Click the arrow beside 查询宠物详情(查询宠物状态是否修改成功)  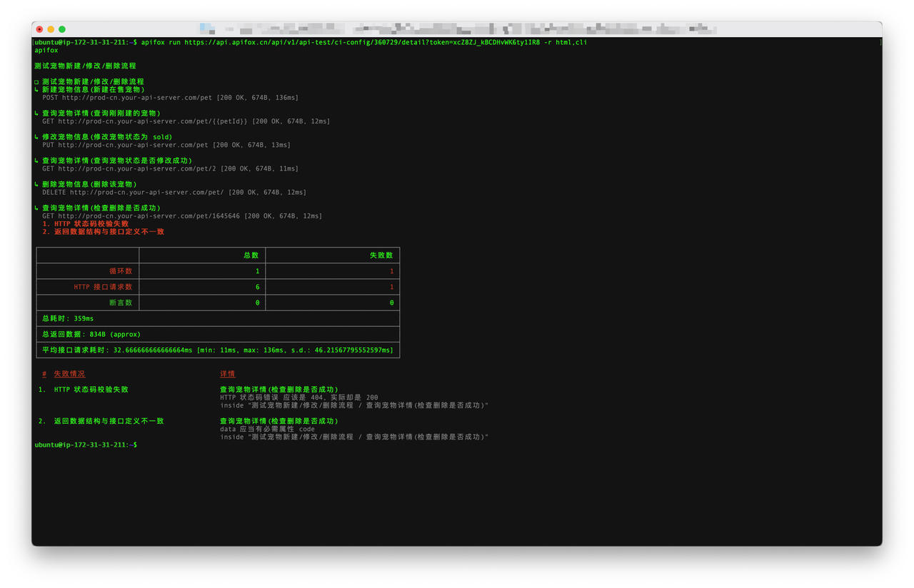[x=36, y=160]
